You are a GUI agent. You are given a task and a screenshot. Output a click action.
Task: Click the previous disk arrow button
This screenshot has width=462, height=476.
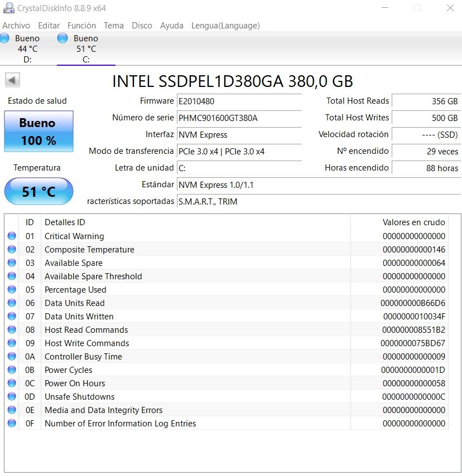pos(12,80)
